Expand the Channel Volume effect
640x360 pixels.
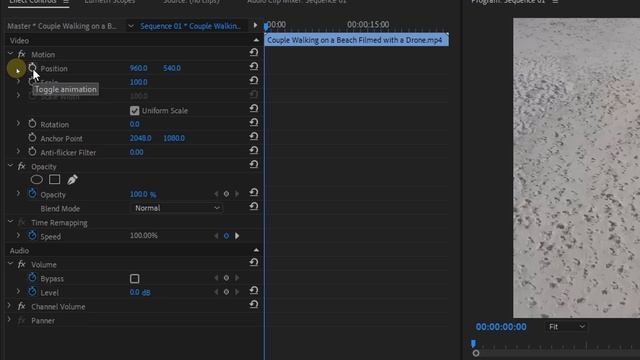click(9, 306)
